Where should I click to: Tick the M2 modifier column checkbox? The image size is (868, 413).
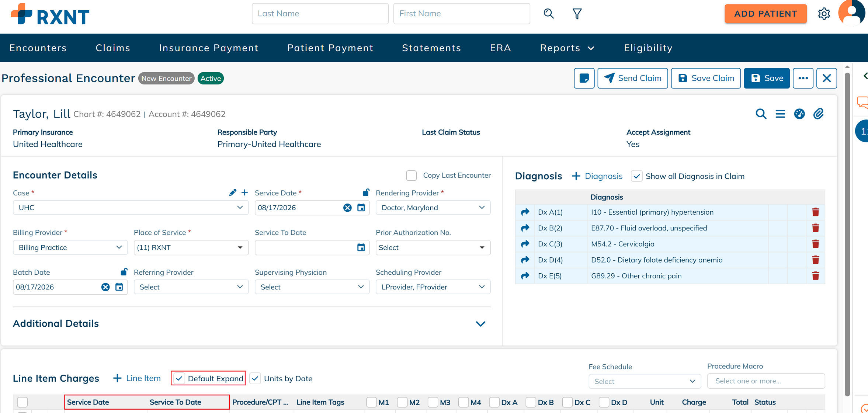point(402,402)
